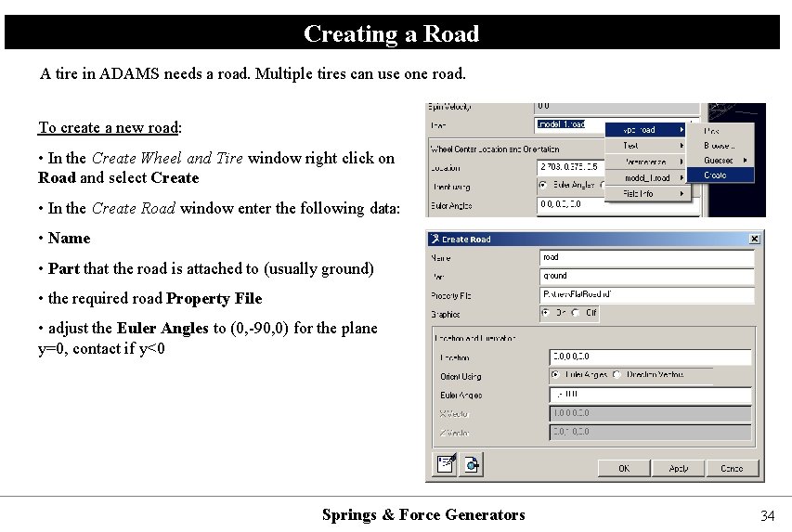Screen dimensions: 792x532
Task: Close the Create Road dialog
Action: pos(754,239)
